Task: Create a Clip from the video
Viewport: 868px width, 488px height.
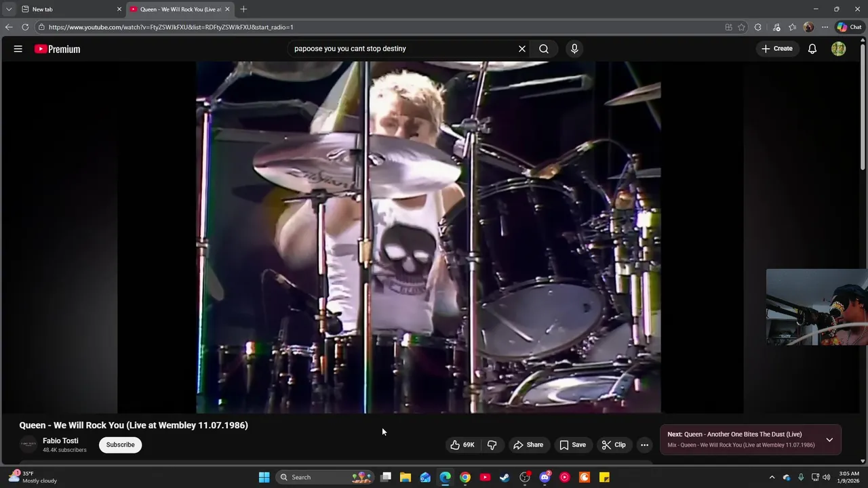Action: click(x=614, y=445)
